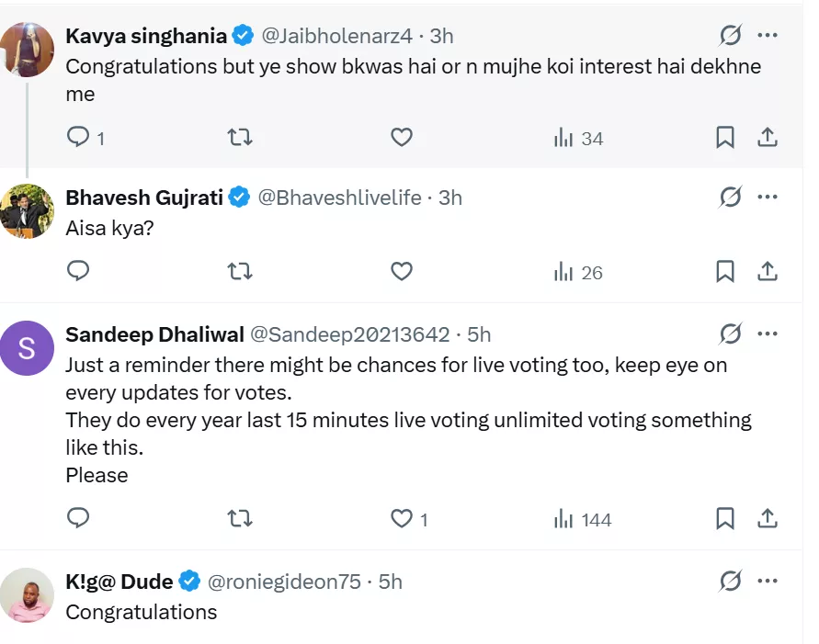Reply to Kavya singhania's tweet
This screenshot has height=644, width=819.
click(x=79, y=138)
